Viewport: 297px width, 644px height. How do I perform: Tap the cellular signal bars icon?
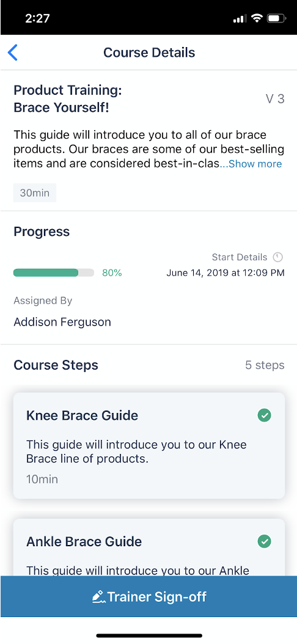click(240, 18)
